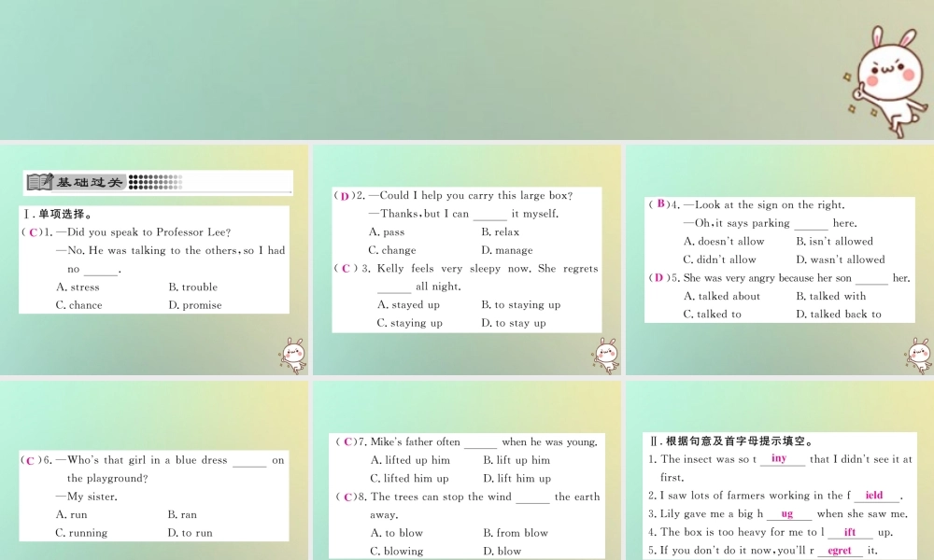Image resolution: width=934 pixels, height=560 pixels.
Task: Select option 'A. stayed up'
Action: (408, 304)
